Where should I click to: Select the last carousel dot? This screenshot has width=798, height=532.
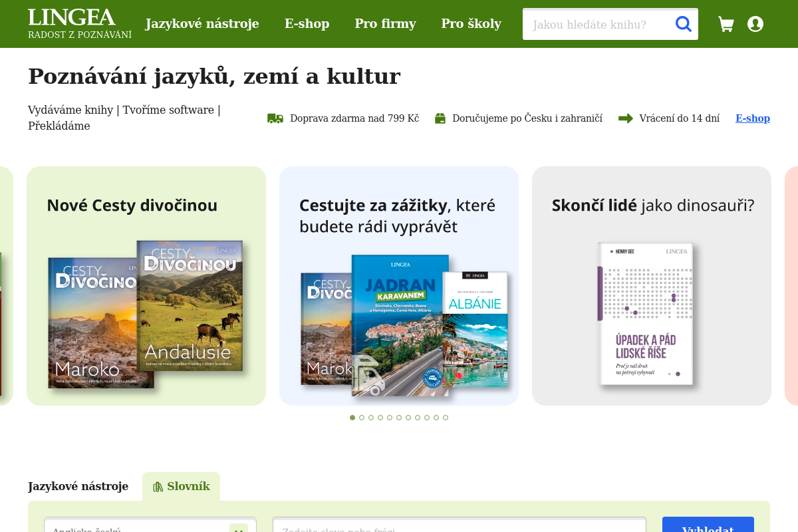tap(446, 418)
